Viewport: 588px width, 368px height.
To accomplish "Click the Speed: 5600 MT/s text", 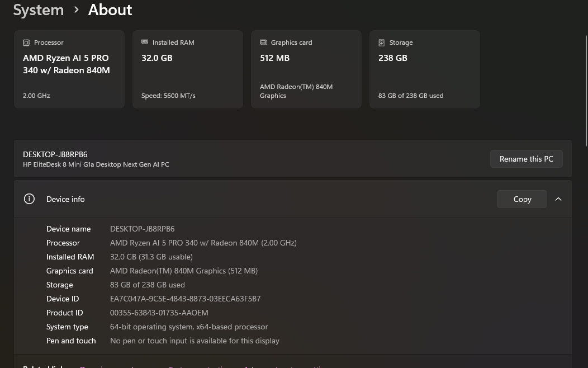I will pos(168,96).
